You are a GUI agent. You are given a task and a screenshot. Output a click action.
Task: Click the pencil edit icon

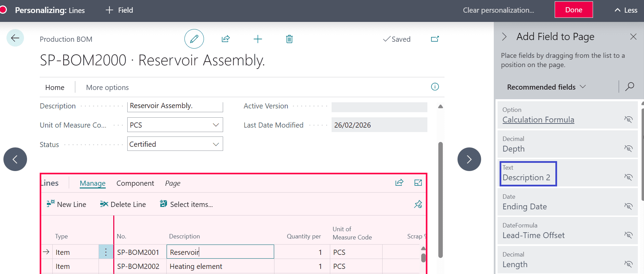194,39
